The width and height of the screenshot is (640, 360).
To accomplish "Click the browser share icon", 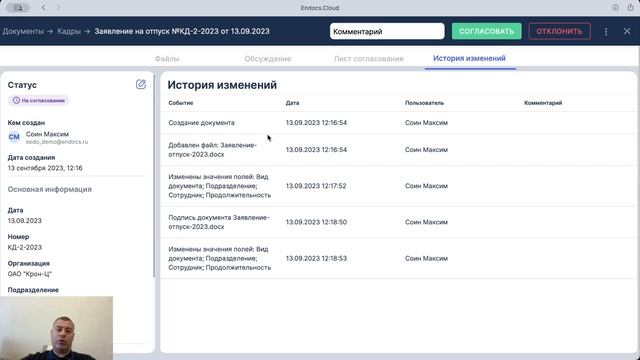I will click(631, 7).
